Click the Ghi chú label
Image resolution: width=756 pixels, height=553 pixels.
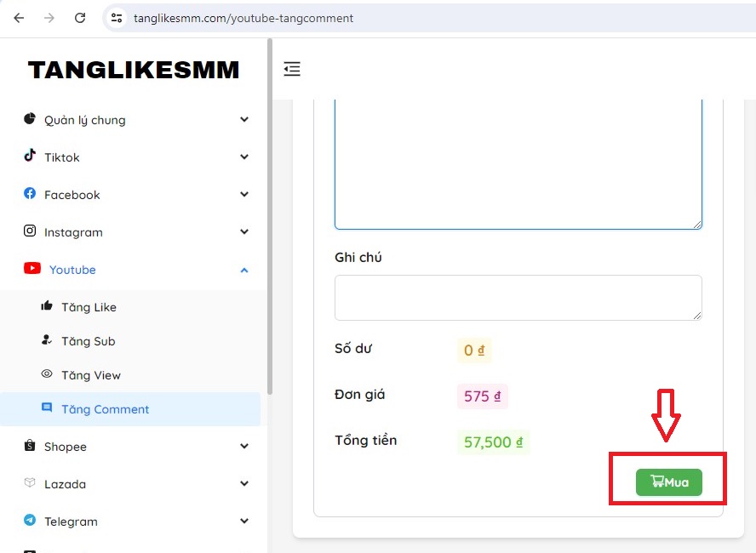(x=358, y=257)
